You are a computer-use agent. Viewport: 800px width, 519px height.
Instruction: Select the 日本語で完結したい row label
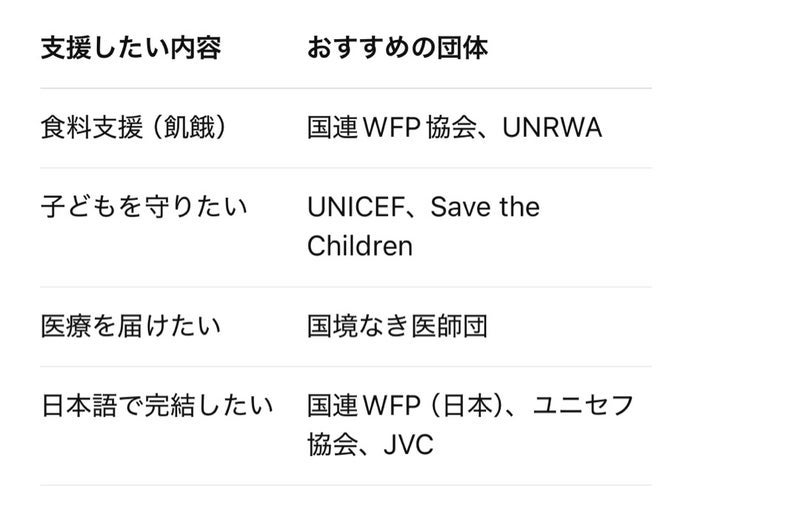point(157,406)
